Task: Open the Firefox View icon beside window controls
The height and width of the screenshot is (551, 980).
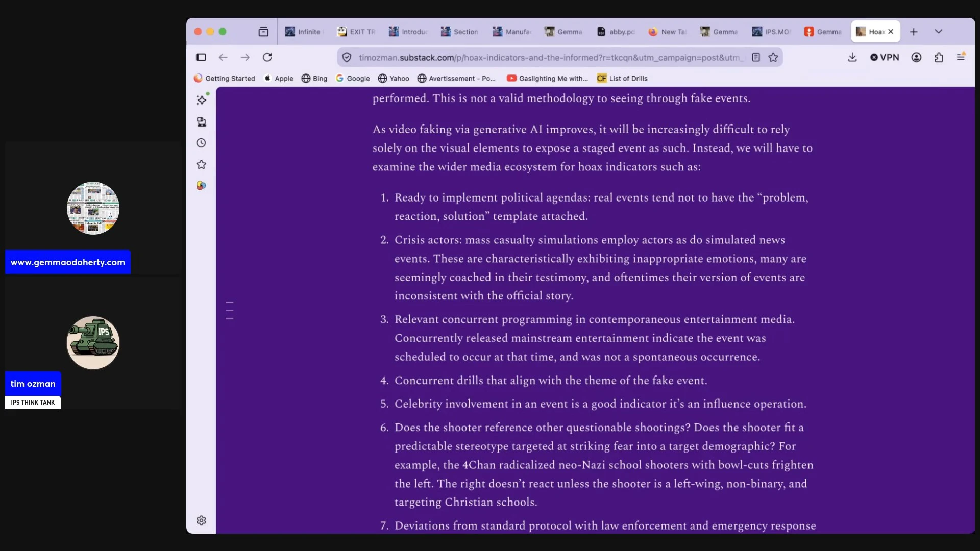Action: 263,32
